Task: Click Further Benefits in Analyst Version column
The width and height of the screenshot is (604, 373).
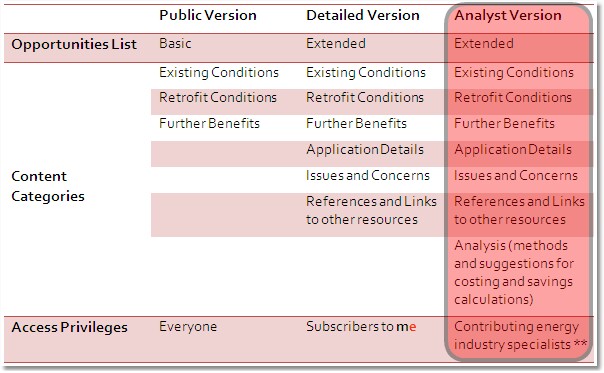Action: pos(504,124)
